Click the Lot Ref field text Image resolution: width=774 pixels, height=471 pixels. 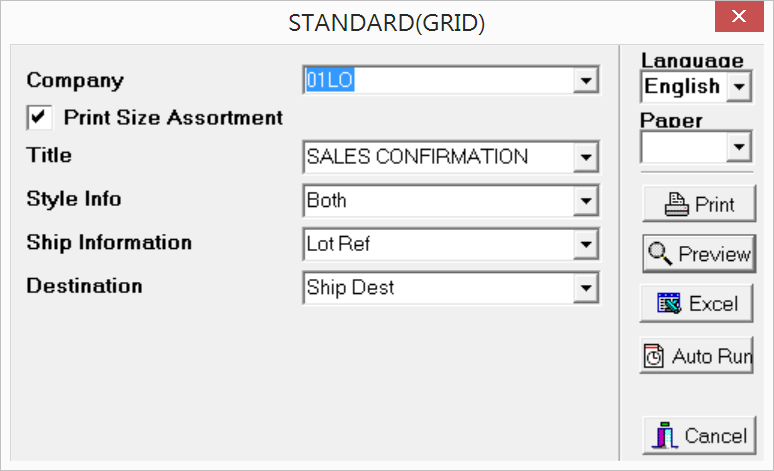pos(338,244)
